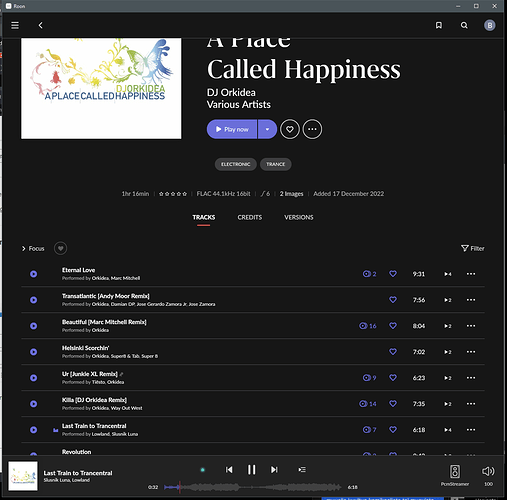This screenshot has height=500, width=507.
Task: Open the play queue icon
Action: click(302, 470)
